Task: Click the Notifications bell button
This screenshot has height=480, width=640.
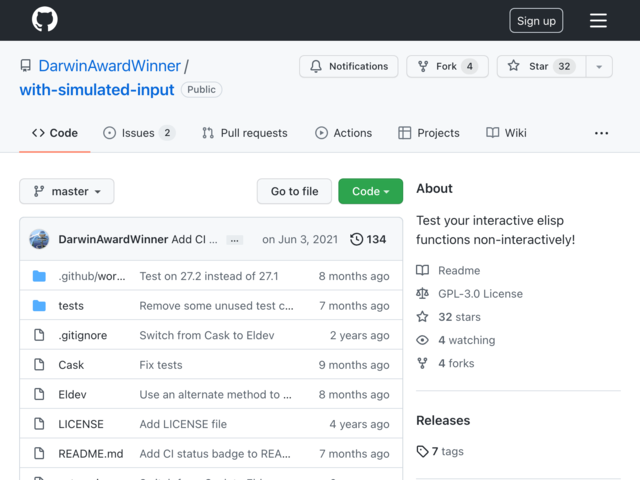Action: point(349,66)
